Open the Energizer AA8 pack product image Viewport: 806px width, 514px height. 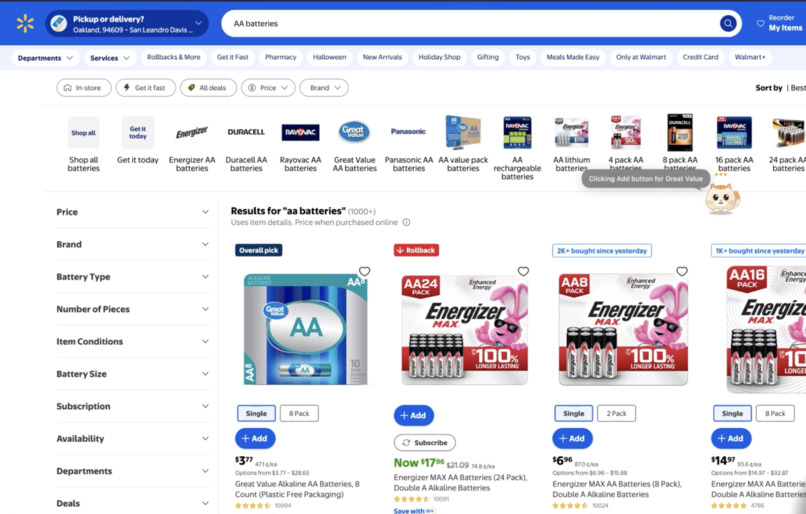click(x=623, y=328)
